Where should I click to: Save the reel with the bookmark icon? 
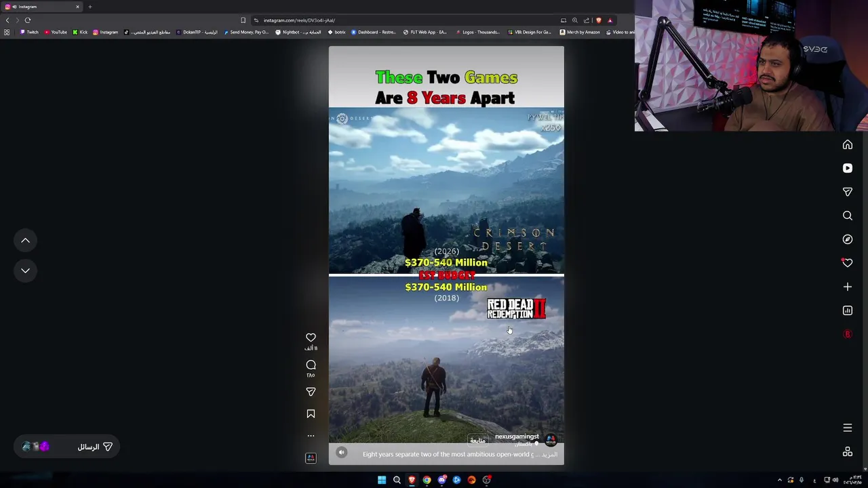311,413
